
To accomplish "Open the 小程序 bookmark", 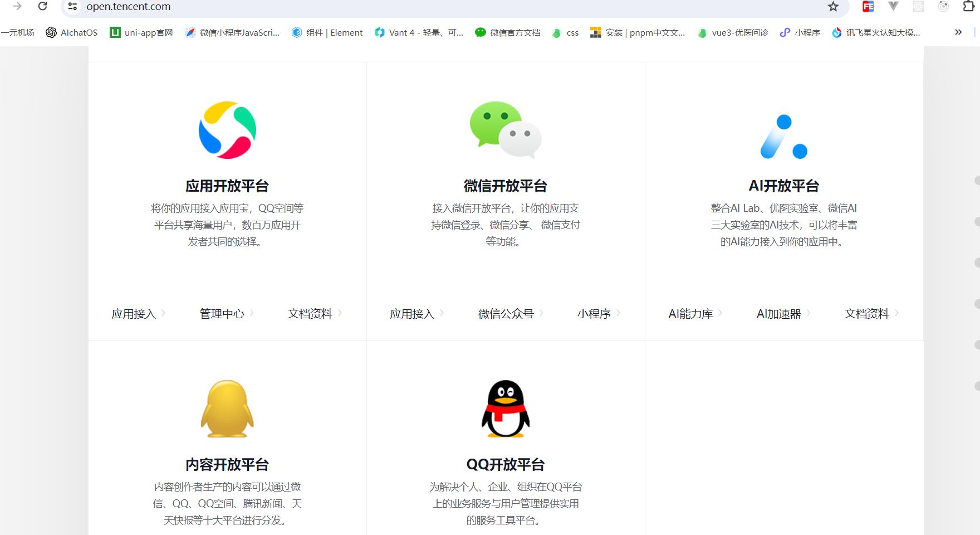I will tap(800, 32).
